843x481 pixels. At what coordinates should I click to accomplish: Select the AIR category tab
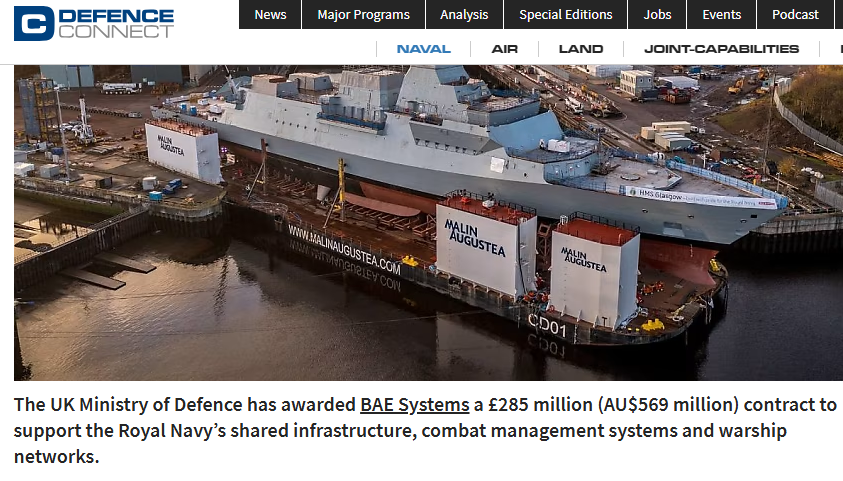[x=504, y=49]
